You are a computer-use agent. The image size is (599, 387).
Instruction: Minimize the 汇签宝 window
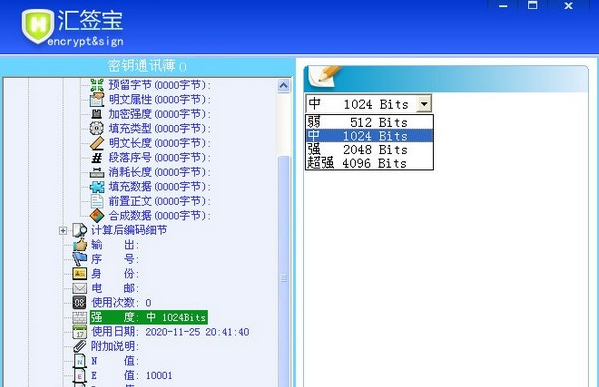tap(503, 6)
